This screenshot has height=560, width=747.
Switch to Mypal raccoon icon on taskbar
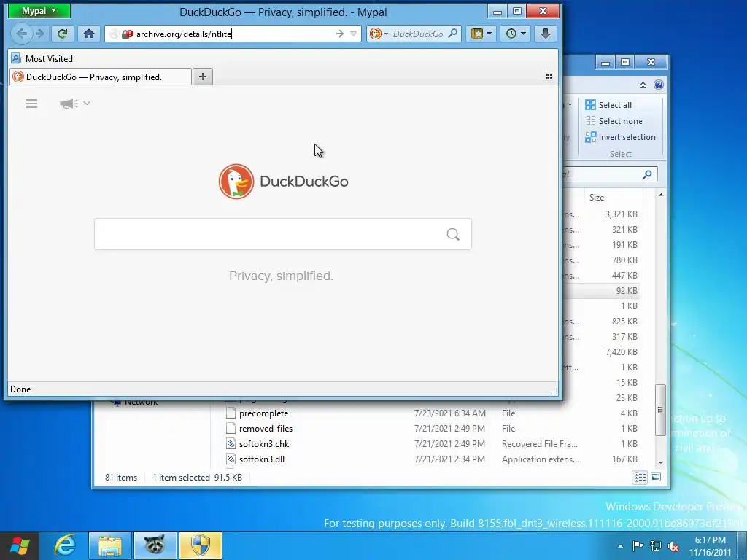click(x=155, y=545)
